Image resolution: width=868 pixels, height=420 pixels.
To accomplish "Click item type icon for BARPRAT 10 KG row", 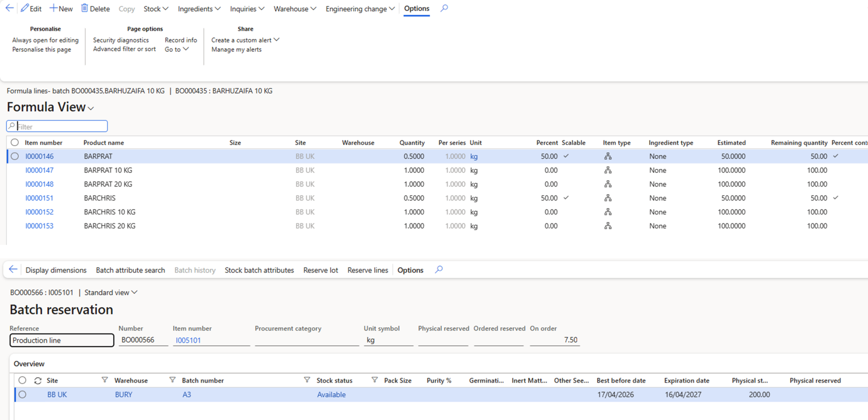I will [x=608, y=170].
